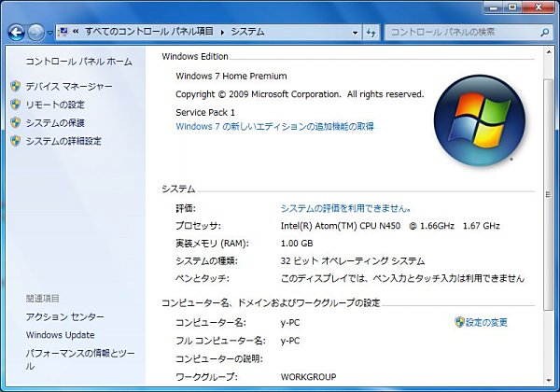Click the 1.00 GB RAM value
The width and height of the screenshot is (560, 392).
tap(297, 244)
